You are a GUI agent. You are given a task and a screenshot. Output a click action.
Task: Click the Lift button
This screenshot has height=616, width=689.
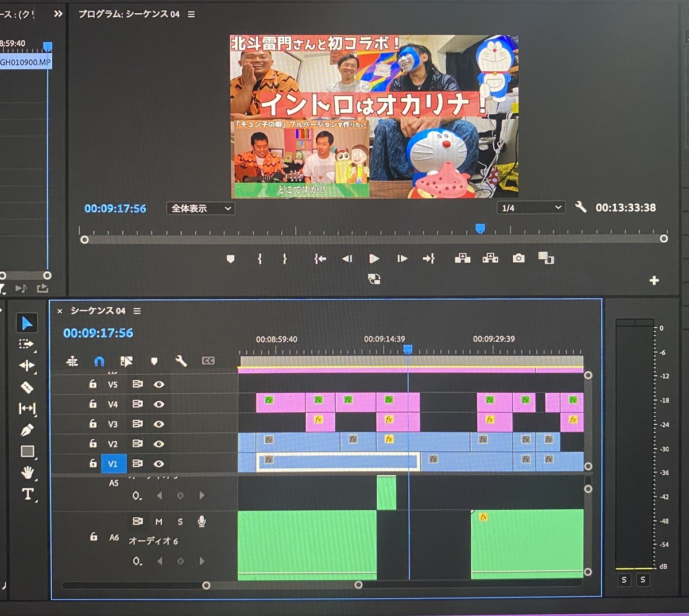click(462, 258)
